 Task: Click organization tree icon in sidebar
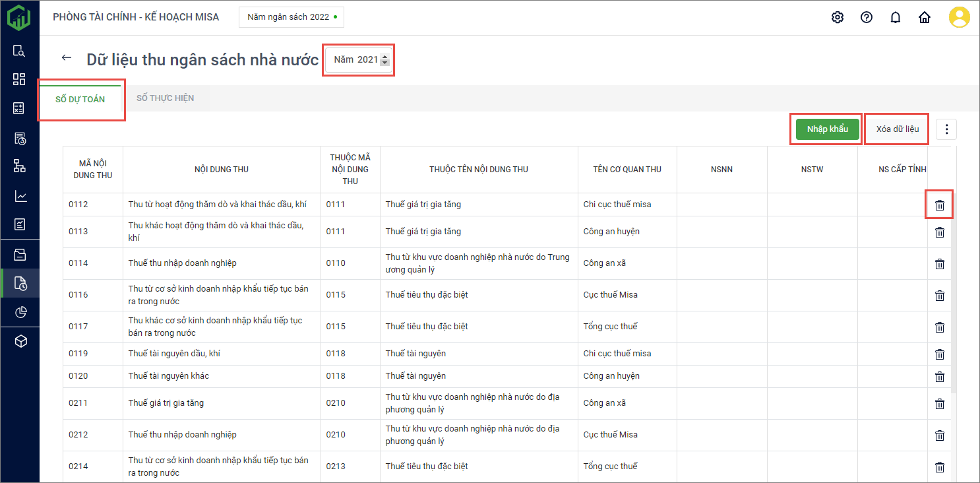coord(20,166)
